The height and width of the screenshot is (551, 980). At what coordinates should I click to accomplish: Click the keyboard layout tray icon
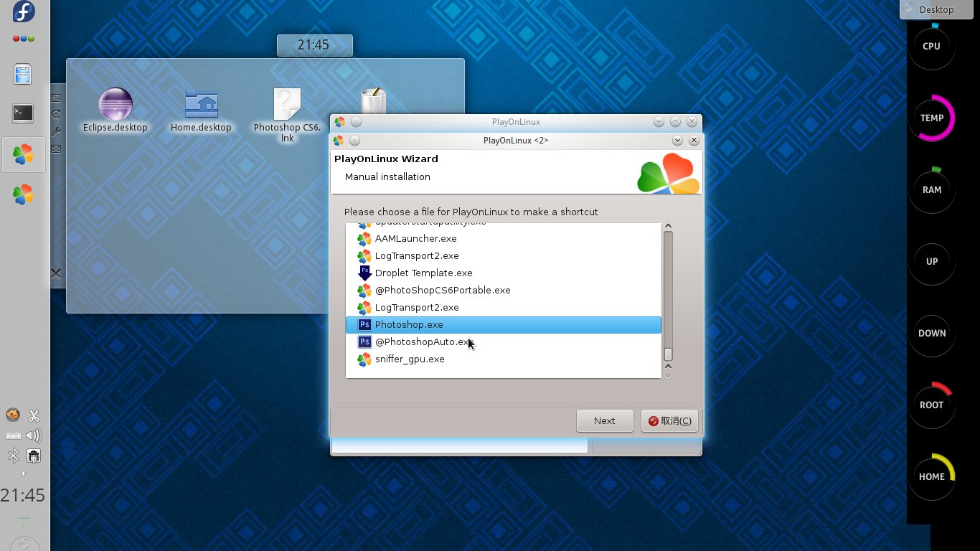[13, 435]
